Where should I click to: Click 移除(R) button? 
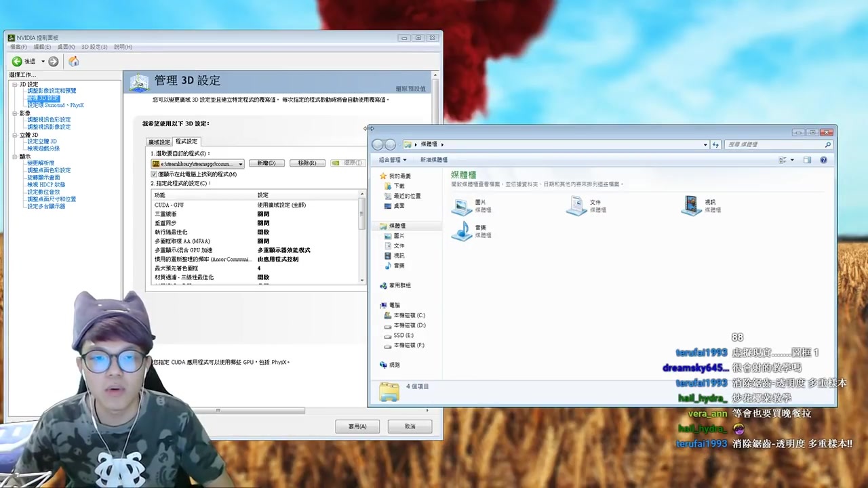pyautogui.click(x=307, y=163)
